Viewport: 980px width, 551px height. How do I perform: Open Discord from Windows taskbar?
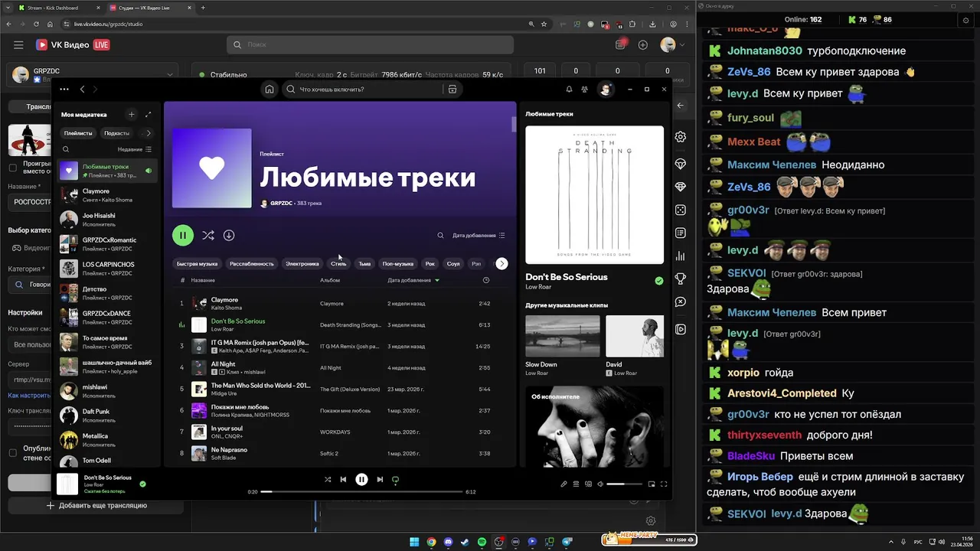pyautogui.click(x=448, y=542)
